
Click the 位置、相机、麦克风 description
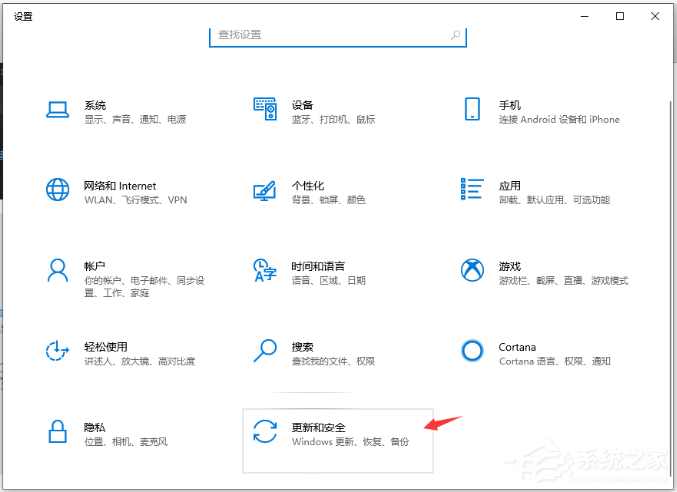click(126, 442)
